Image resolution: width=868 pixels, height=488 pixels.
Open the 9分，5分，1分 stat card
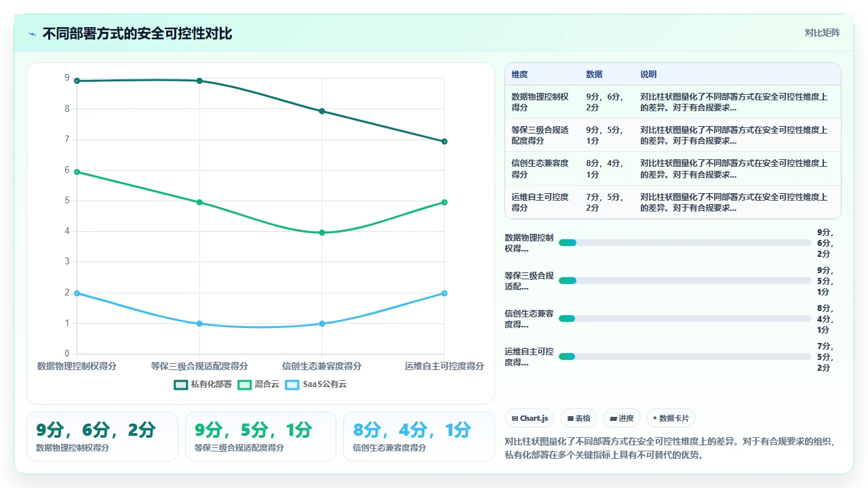click(x=260, y=436)
